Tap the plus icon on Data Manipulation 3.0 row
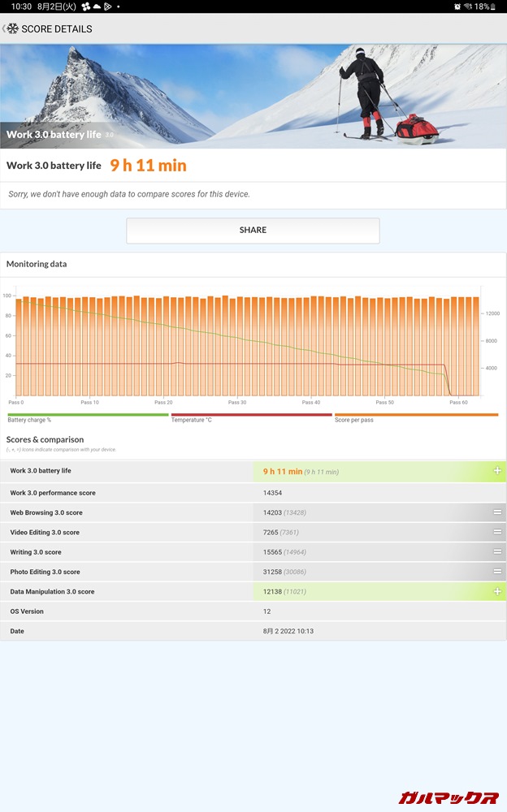507x812 pixels. coord(496,592)
